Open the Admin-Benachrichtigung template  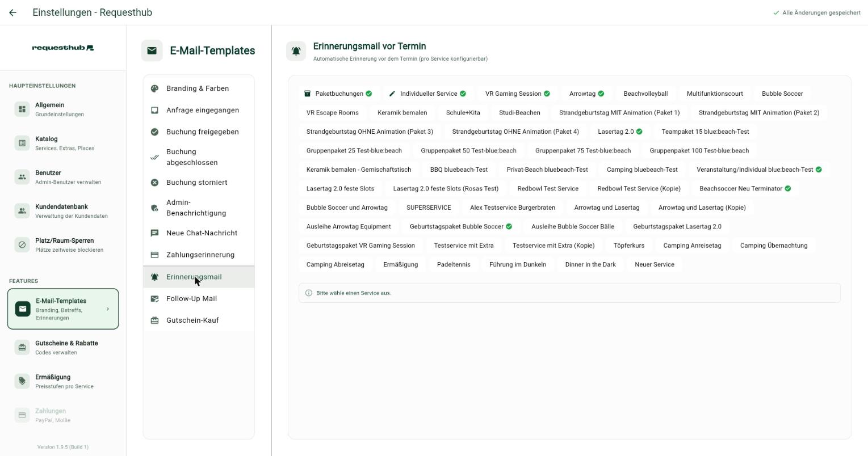pyautogui.click(x=199, y=208)
